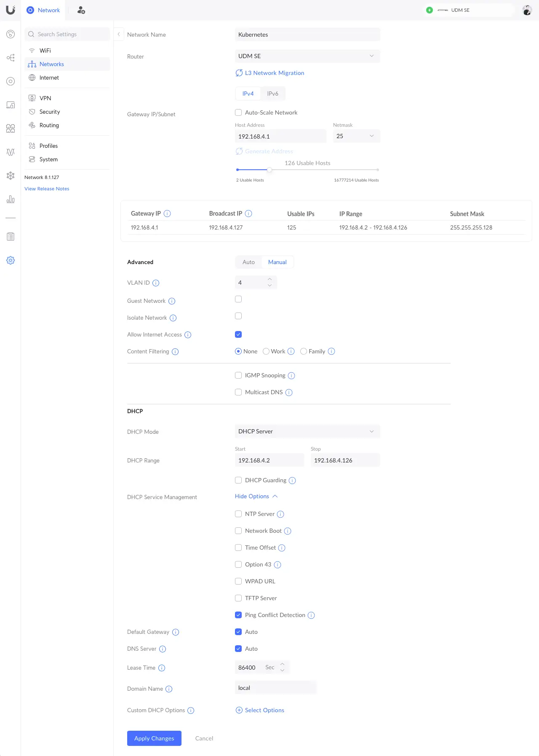The image size is (539, 756).
Task: Open the admin users icon in top bar
Action: coord(81,10)
